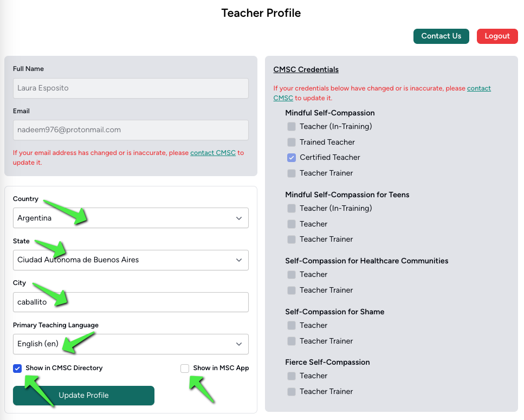
Task: Click the Contact Us button
Action: pos(441,36)
